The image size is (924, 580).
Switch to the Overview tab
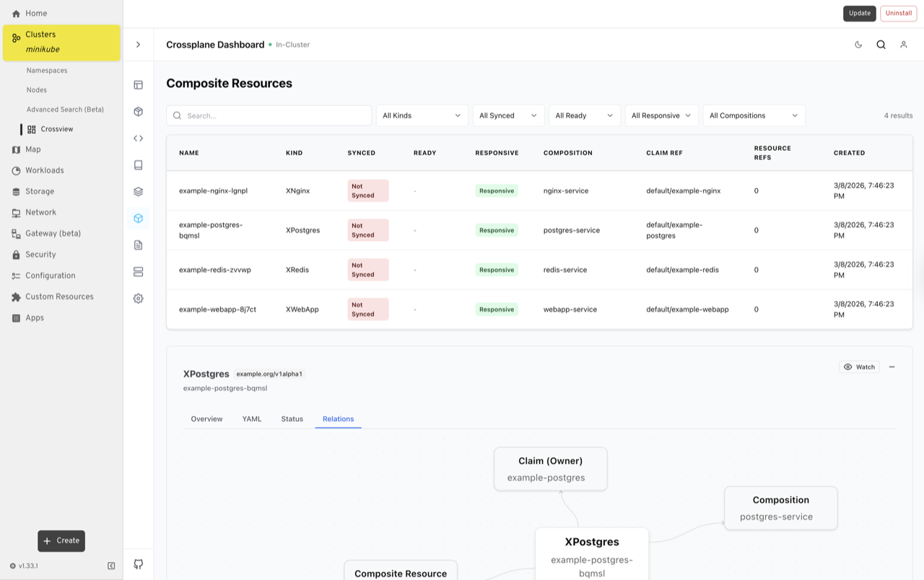[206, 419]
